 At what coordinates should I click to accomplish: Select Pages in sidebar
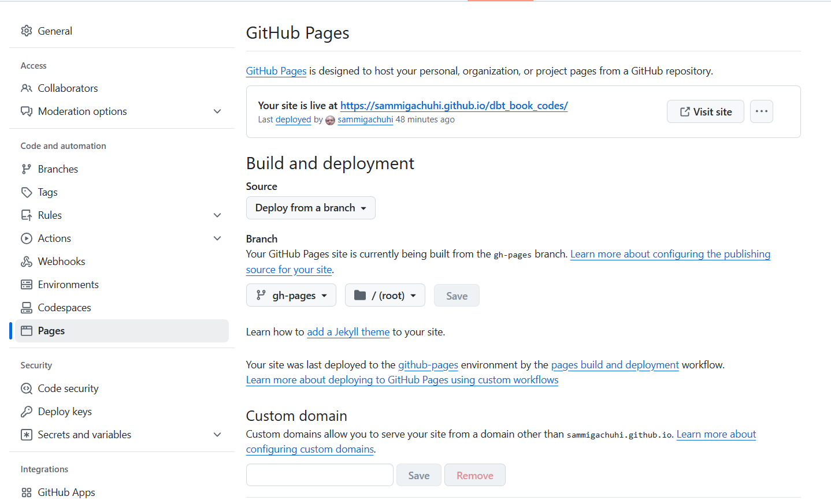(x=122, y=331)
